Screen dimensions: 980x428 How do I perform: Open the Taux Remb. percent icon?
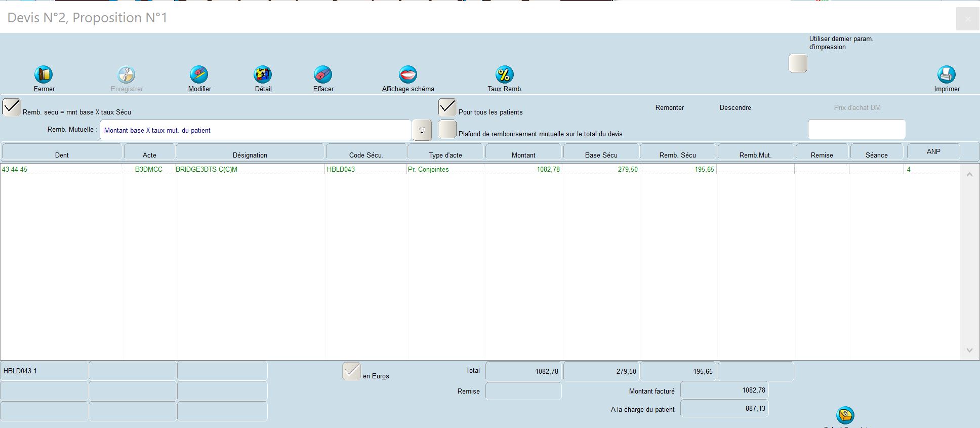point(504,74)
